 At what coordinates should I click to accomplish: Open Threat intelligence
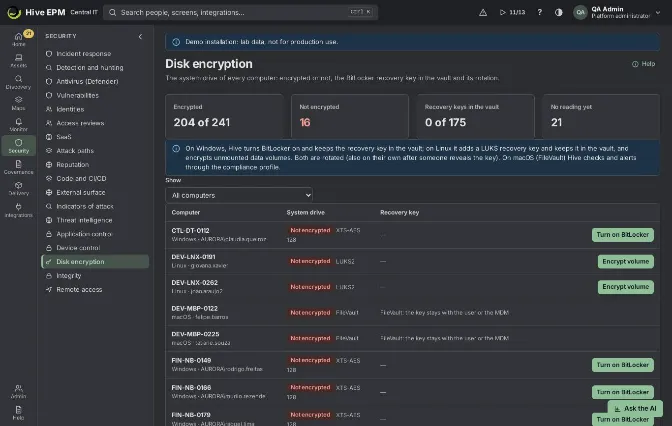(84, 220)
